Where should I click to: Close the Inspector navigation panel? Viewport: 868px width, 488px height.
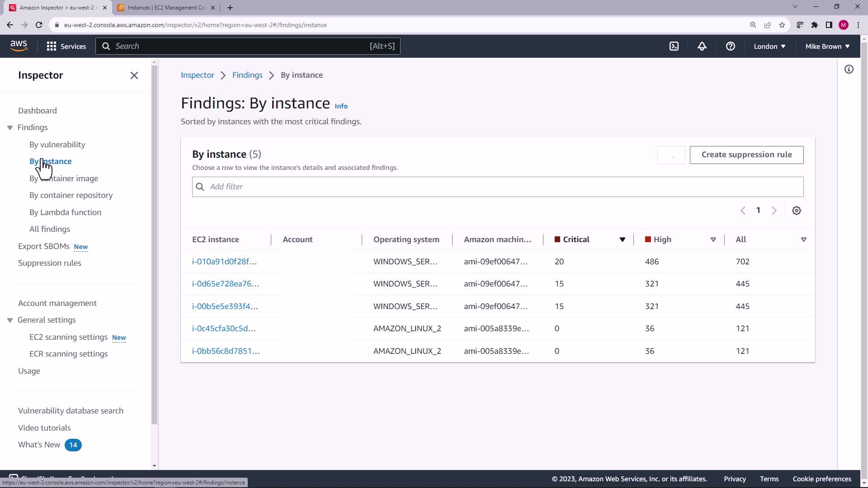[x=134, y=75]
